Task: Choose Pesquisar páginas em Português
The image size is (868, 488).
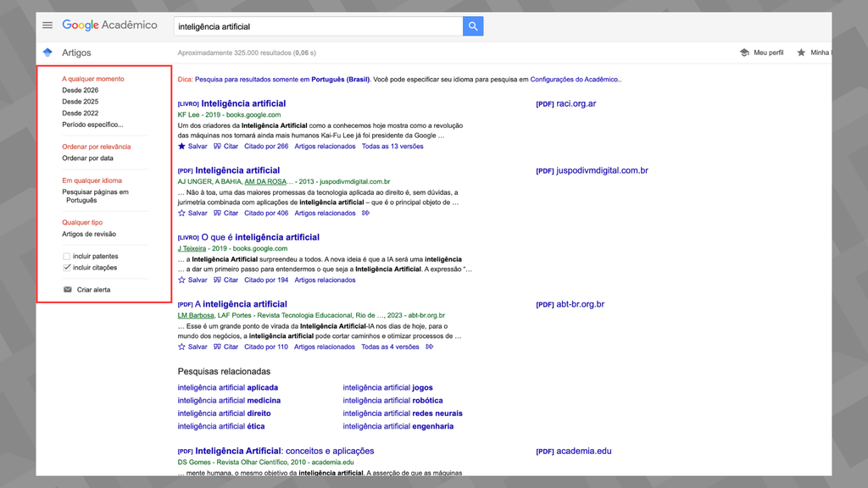Action: (95, 196)
